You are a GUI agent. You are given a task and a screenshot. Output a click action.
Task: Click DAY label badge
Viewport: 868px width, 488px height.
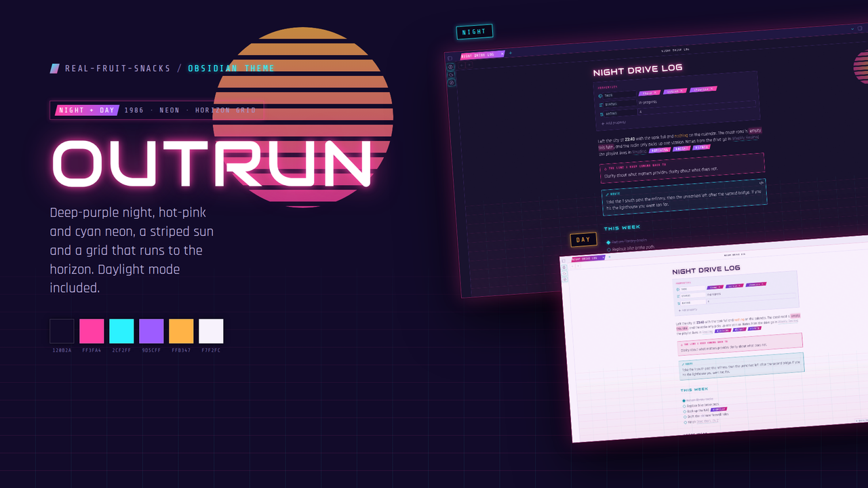pyautogui.click(x=583, y=239)
